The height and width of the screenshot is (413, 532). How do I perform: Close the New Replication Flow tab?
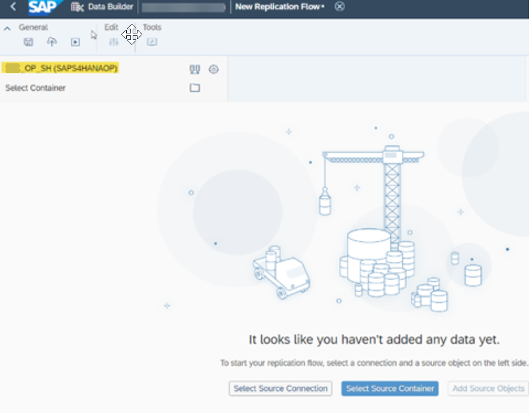point(339,7)
